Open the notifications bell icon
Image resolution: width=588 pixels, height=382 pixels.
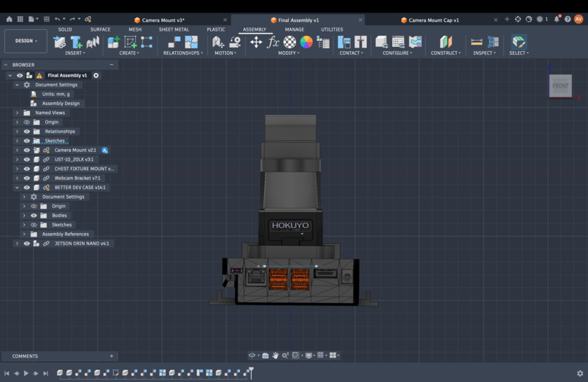(557, 19)
